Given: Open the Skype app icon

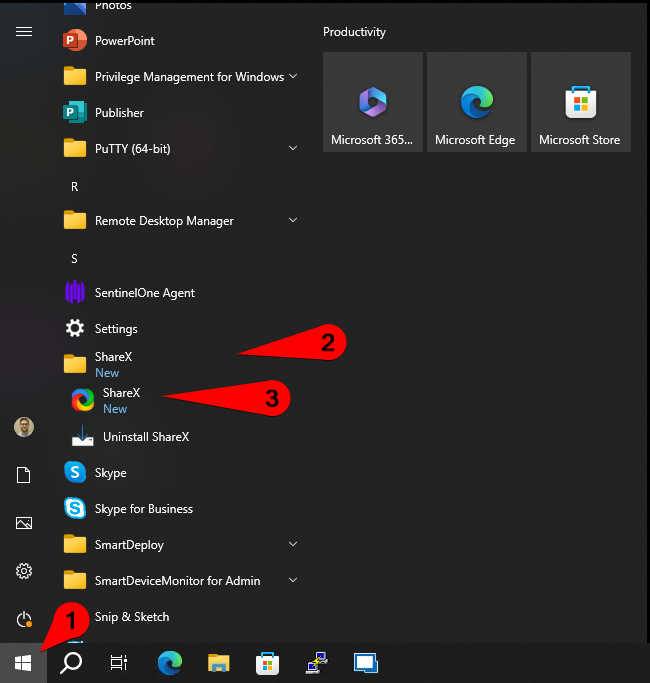Looking at the screenshot, I should 74,472.
